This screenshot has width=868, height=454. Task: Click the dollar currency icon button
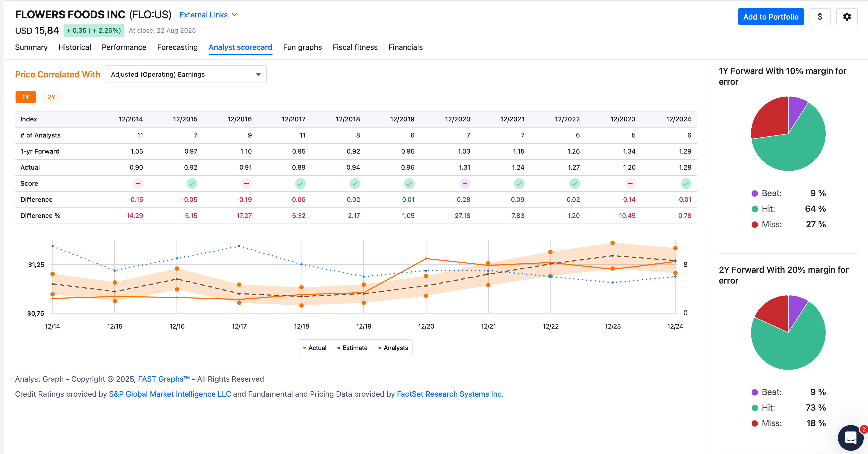820,17
